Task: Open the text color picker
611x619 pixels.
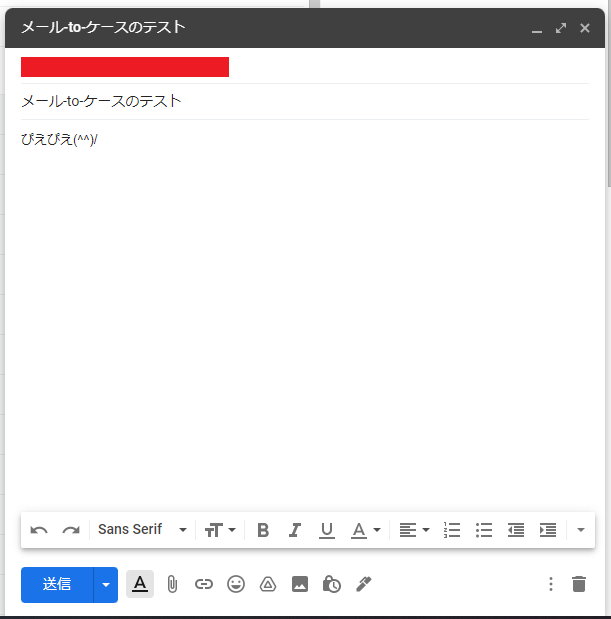Action: coord(365,530)
